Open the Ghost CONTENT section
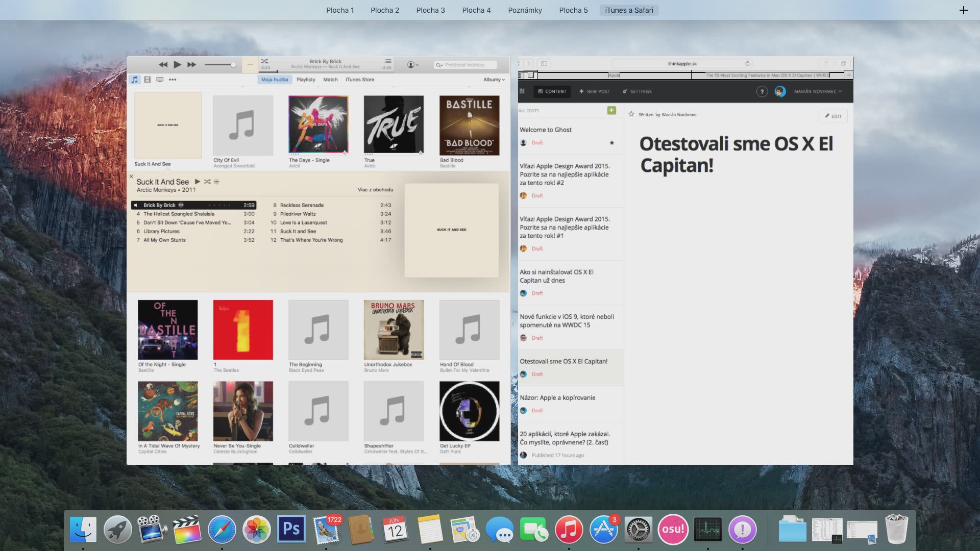 pos(552,91)
